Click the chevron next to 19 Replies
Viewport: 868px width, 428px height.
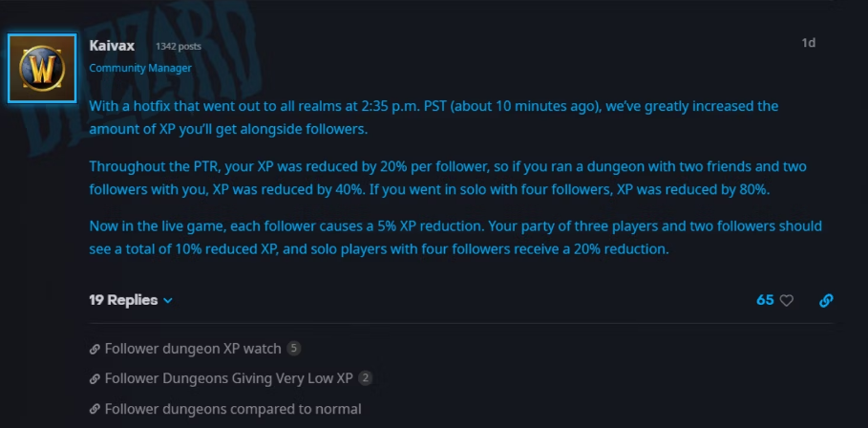pyautogui.click(x=168, y=301)
